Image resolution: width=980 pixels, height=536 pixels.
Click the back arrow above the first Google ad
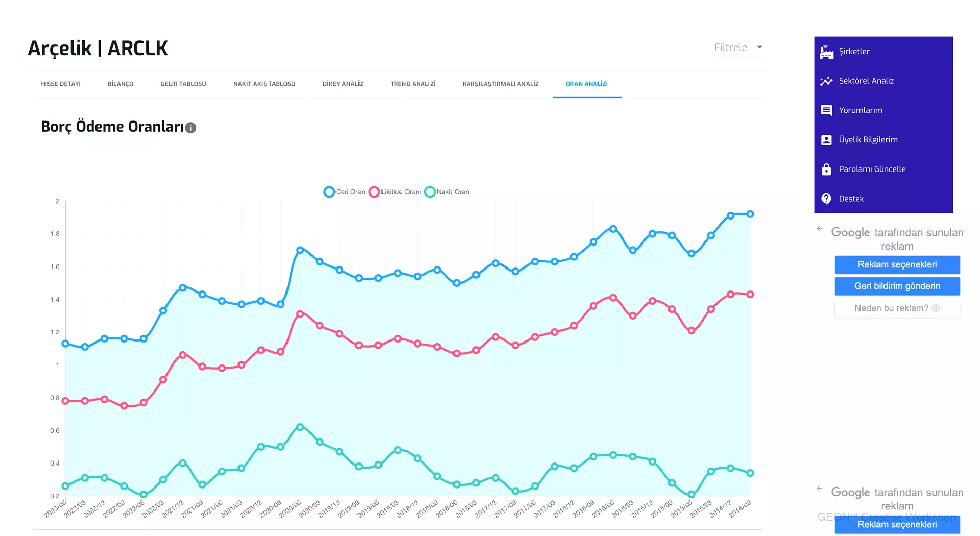coord(819,229)
